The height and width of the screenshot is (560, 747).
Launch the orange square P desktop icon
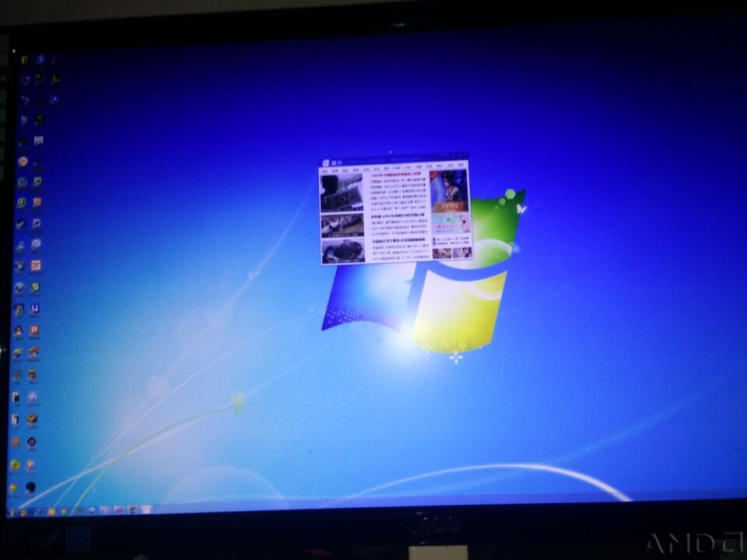coord(33,331)
